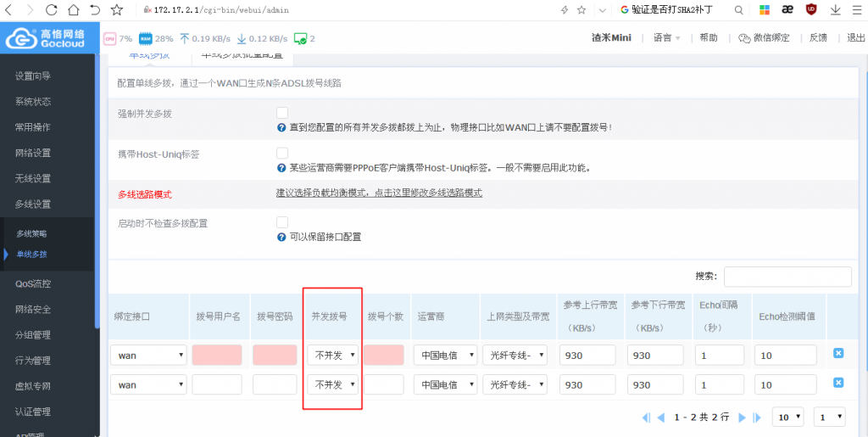Viewport: 868px width, 437px height.
Task: Go to browser home page icon
Action: point(73,9)
